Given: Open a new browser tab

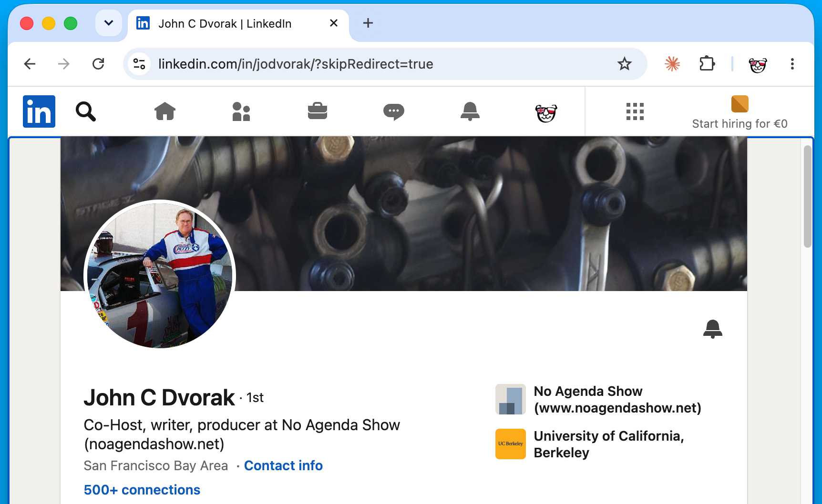Looking at the screenshot, I should coord(368,23).
